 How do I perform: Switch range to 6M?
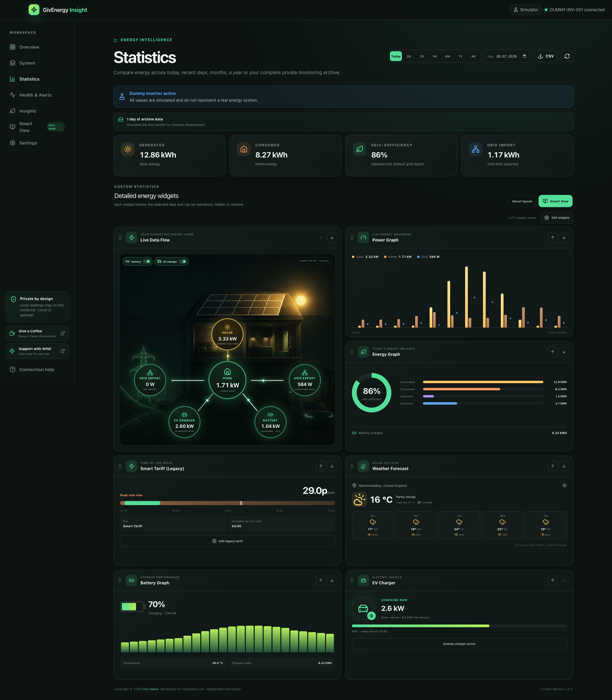[x=448, y=56]
